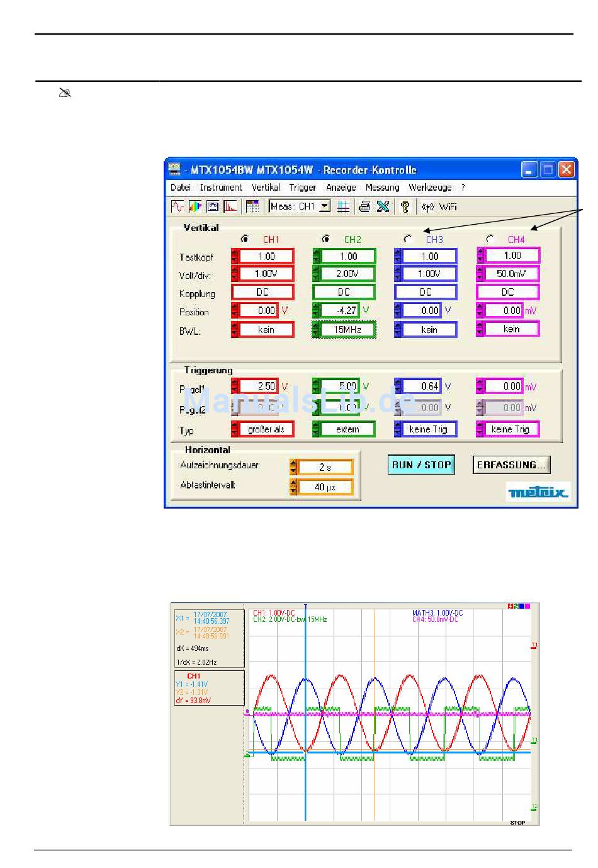This screenshot has height=868, width=598.
Task: Open the oscilloscope trace mode icon
Action: 178,206
